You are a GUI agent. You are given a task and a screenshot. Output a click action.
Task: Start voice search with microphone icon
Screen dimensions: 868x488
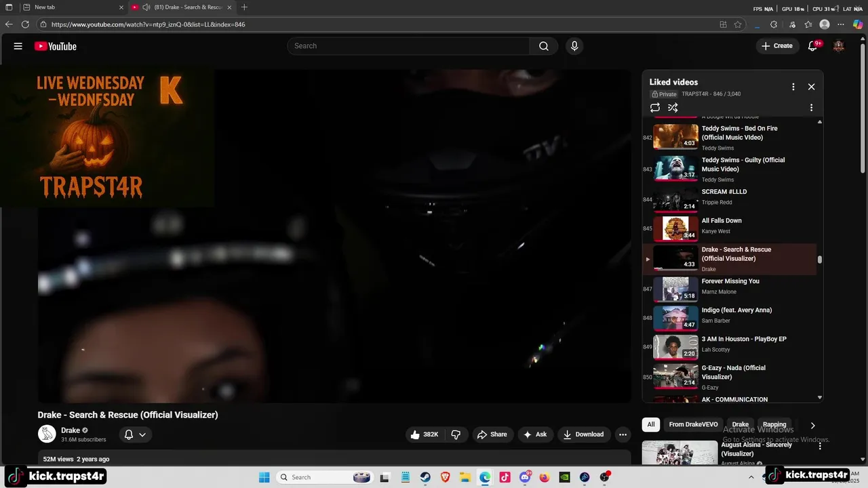[574, 46]
